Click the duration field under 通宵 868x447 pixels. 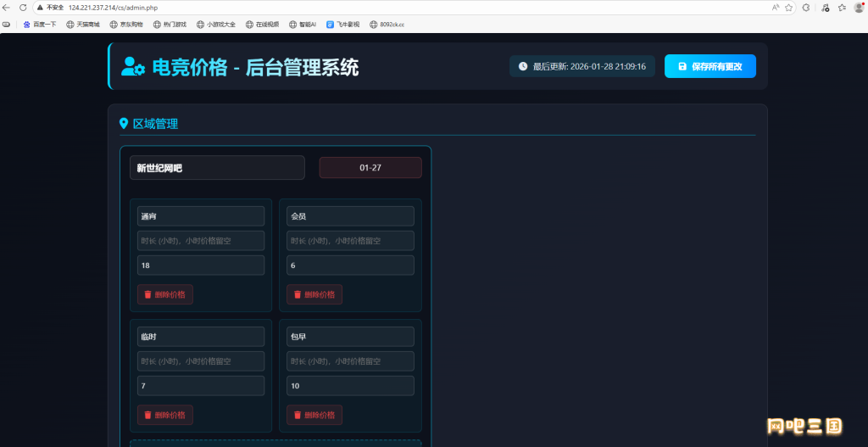pos(201,241)
